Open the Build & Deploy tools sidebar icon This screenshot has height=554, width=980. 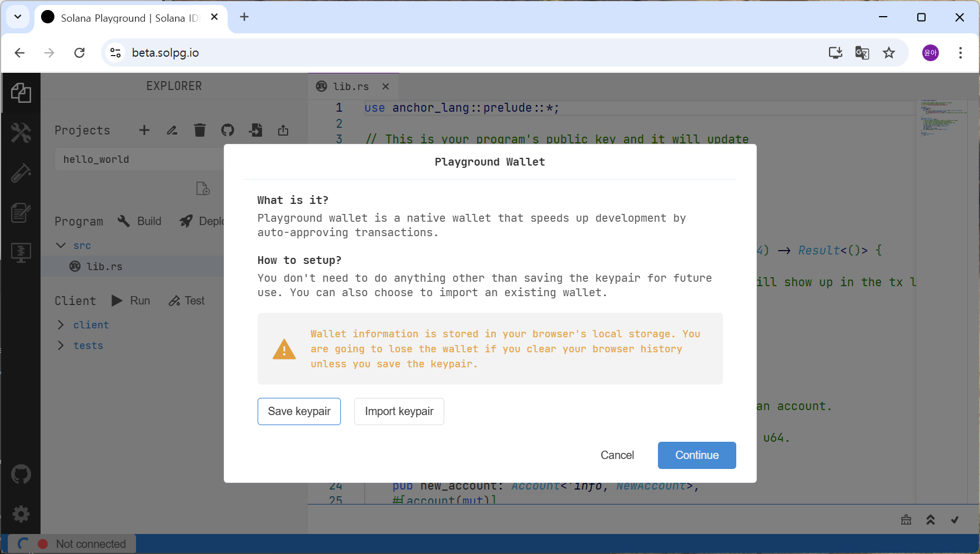click(x=21, y=133)
